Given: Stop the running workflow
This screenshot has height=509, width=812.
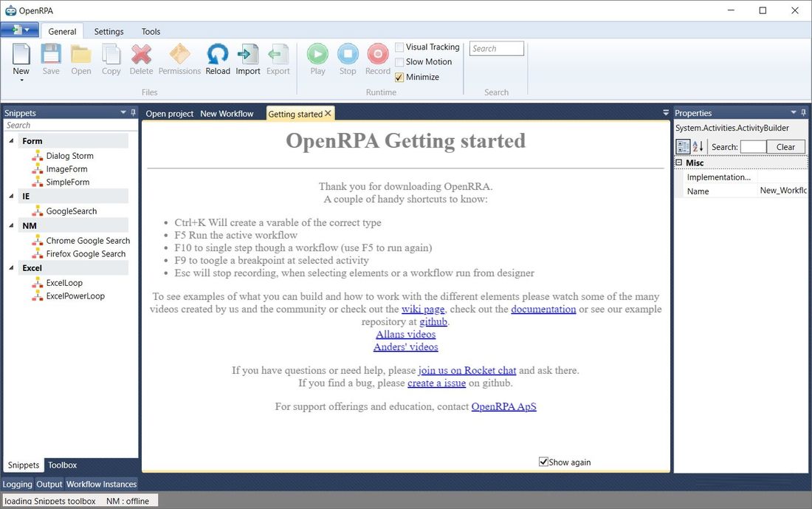Looking at the screenshot, I should pos(347,58).
